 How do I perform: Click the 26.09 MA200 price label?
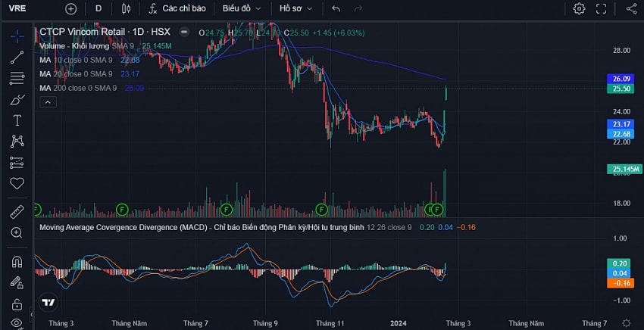coord(621,79)
